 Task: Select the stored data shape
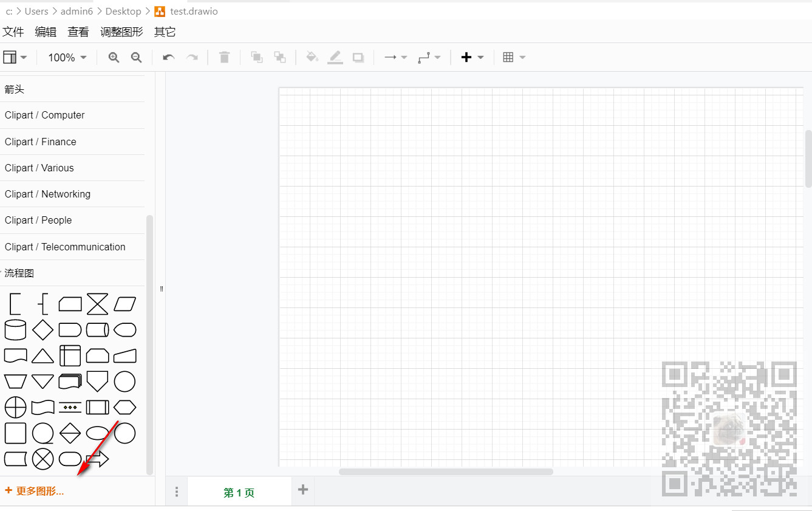pos(15,459)
